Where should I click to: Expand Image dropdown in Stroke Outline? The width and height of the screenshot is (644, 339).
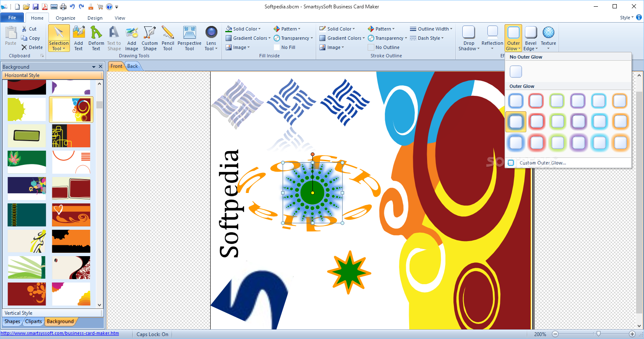[332, 47]
